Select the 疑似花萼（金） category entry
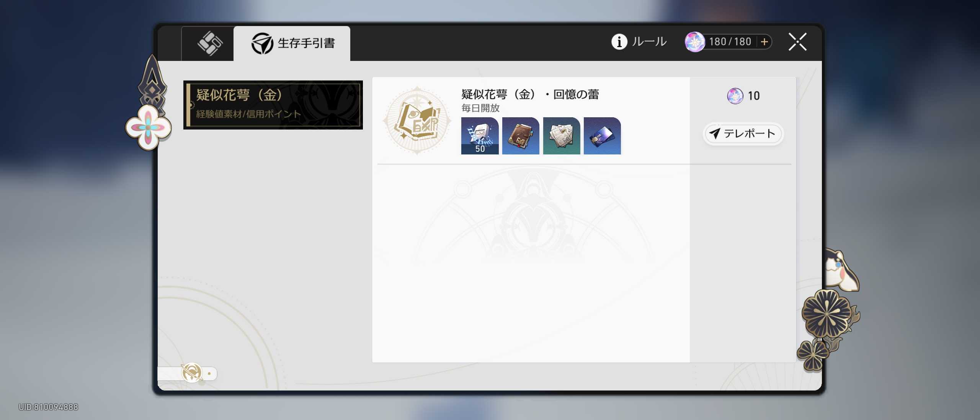 273,105
